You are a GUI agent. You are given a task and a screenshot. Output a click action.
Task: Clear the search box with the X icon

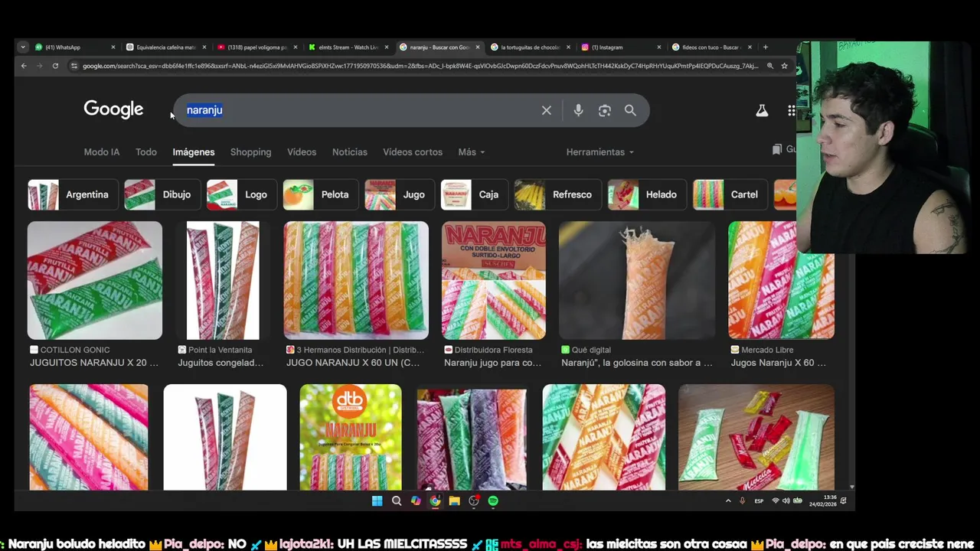546,110
